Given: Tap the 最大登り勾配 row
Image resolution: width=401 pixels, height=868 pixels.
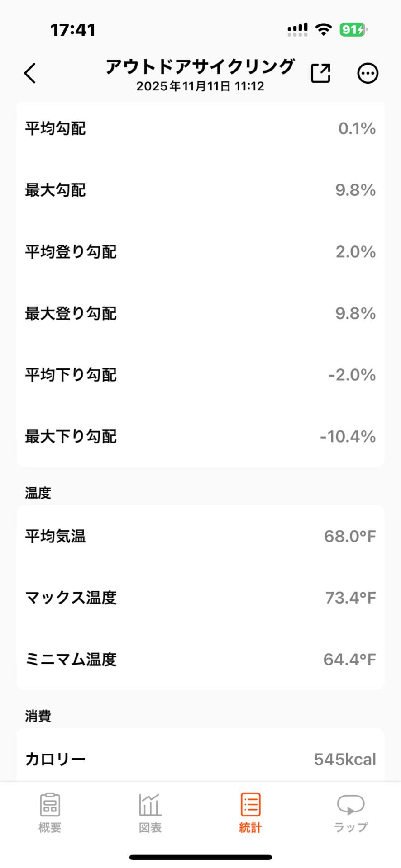Looking at the screenshot, I should point(200,314).
